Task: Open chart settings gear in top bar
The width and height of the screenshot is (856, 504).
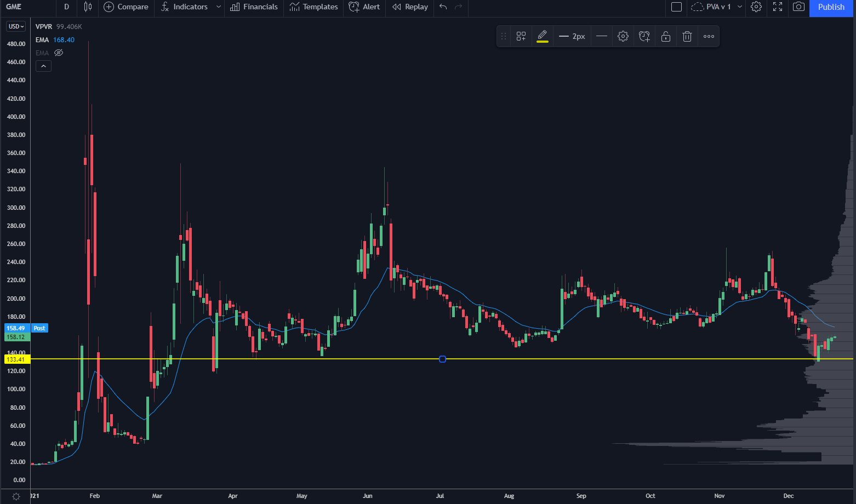Action: click(x=756, y=7)
